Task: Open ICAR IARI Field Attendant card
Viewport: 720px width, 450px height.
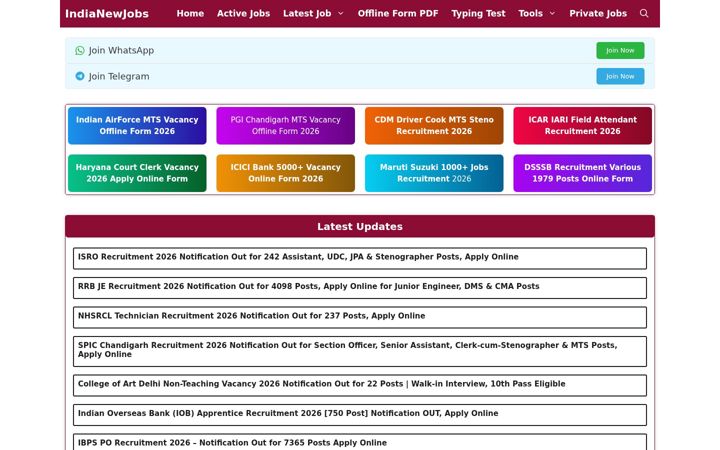Action: point(582,125)
